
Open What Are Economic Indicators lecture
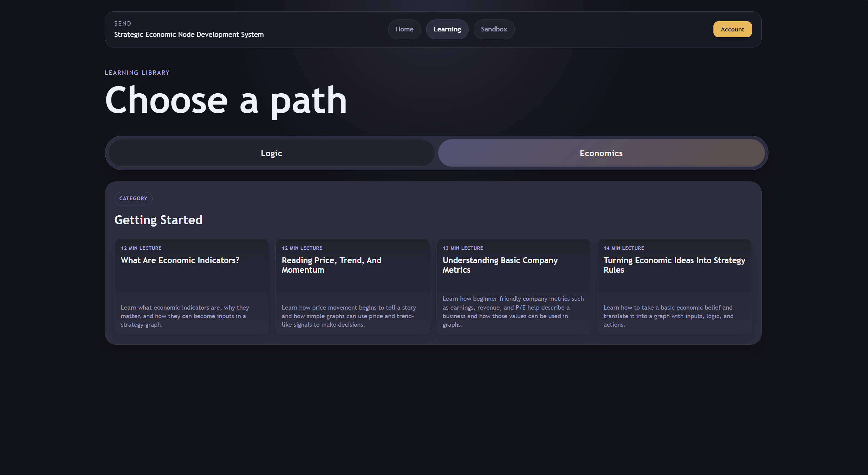180,260
